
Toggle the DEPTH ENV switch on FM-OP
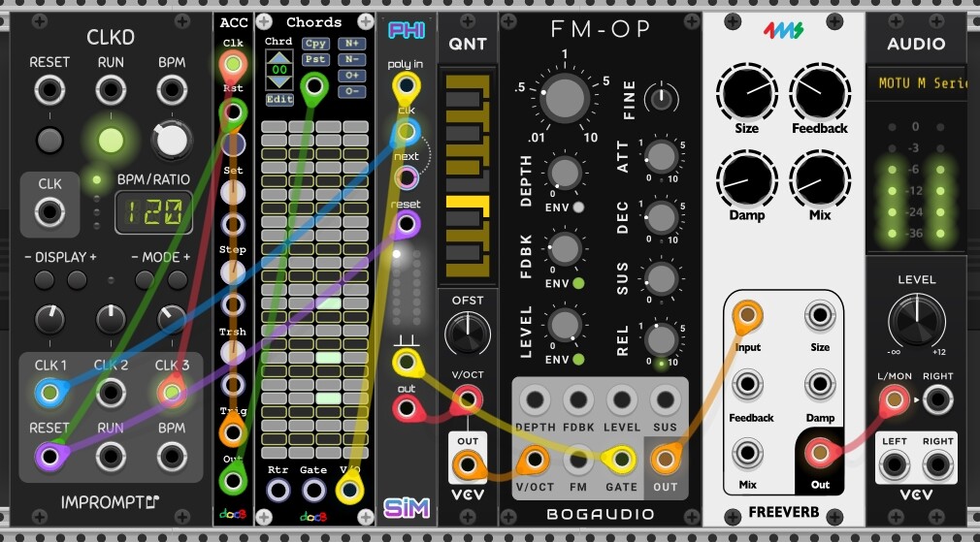578,207
